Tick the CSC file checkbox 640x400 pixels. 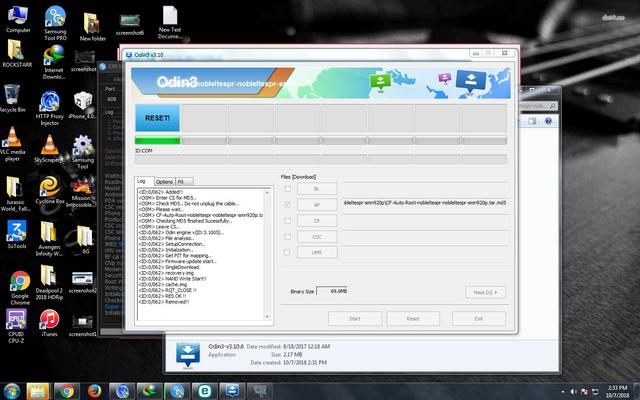288,236
